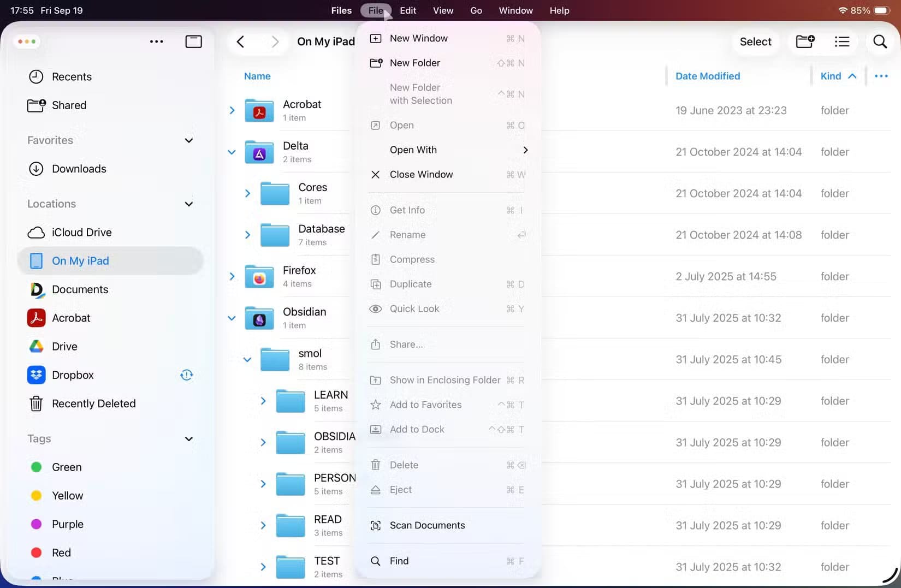Screen dimensions: 901x588
Task: Create new folder via toolbar icon
Action: (805, 41)
